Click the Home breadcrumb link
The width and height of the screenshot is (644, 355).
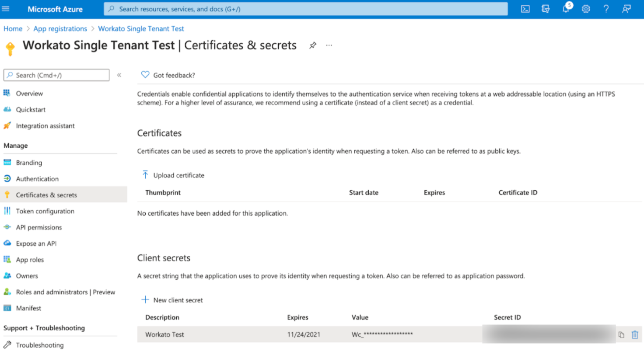13,28
